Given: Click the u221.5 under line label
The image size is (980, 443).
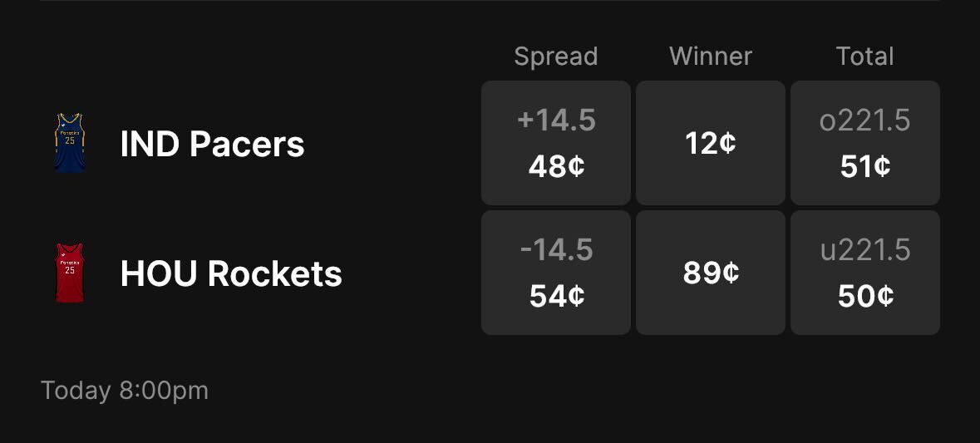Looking at the screenshot, I should [x=865, y=250].
